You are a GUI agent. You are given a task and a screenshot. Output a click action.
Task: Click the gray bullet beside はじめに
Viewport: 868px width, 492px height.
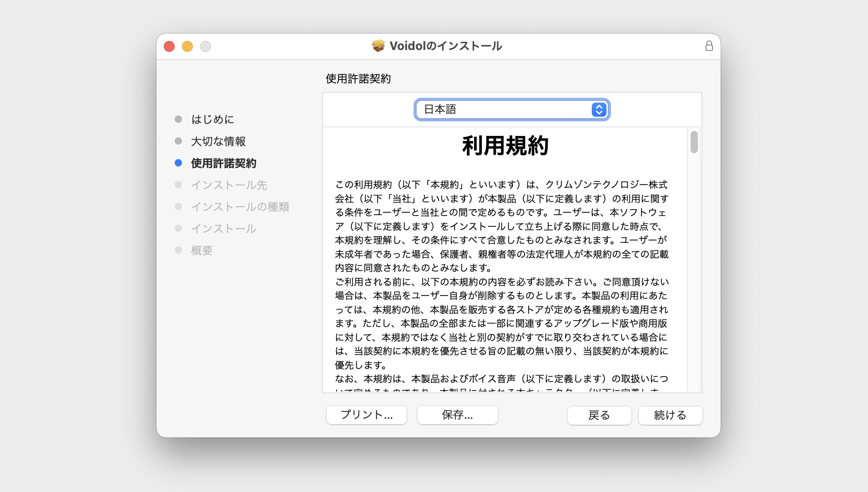coord(178,120)
